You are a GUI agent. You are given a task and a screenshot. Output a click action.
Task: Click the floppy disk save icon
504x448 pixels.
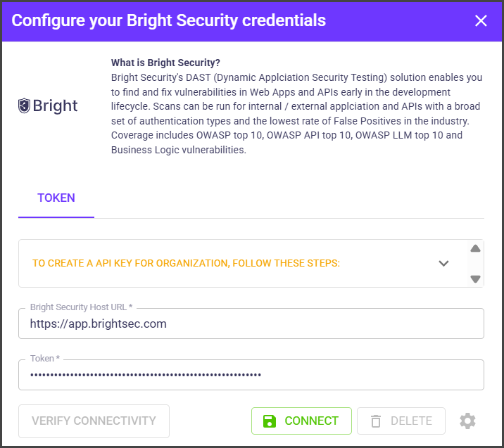click(x=270, y=421)
